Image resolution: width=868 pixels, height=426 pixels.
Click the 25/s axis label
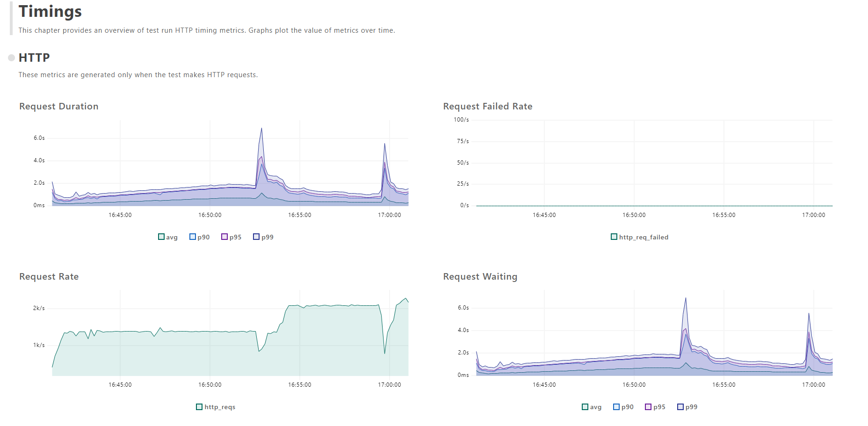tap(463, 184)
